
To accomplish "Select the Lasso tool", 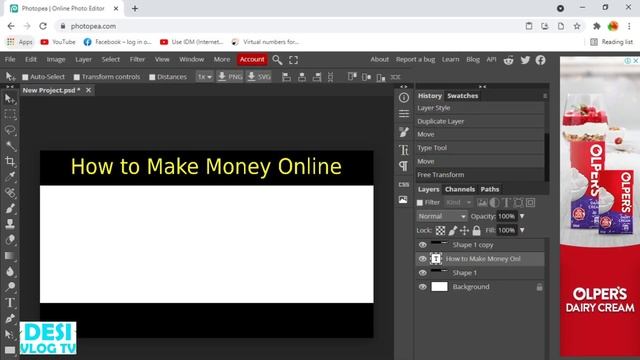I will pyautogui.click(x=10, y=130).
